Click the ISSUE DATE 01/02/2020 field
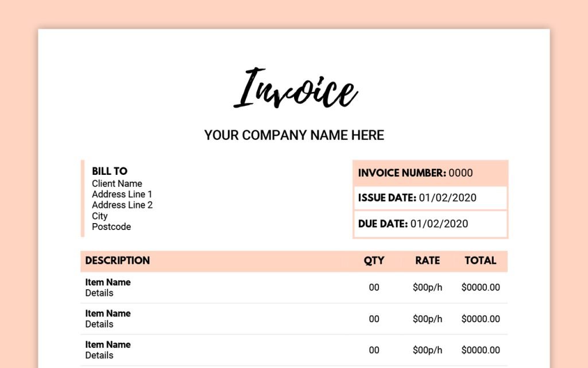This screenshot has width=588, height=368. coord(430,198)
